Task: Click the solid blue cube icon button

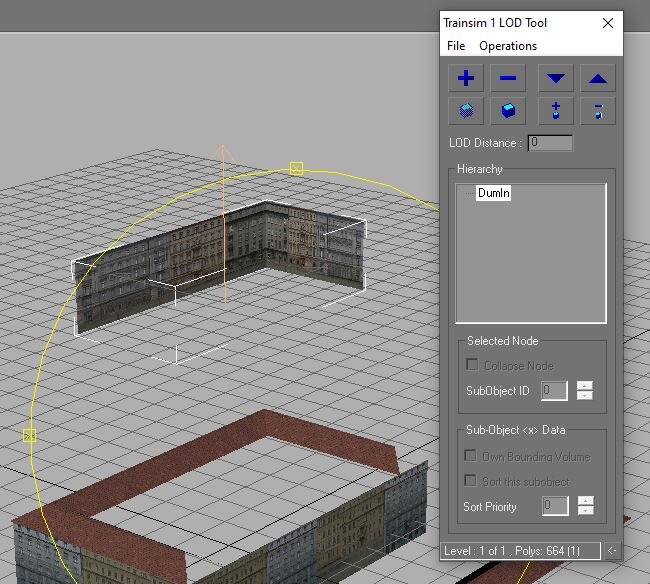Action: (x=508, y=111)
